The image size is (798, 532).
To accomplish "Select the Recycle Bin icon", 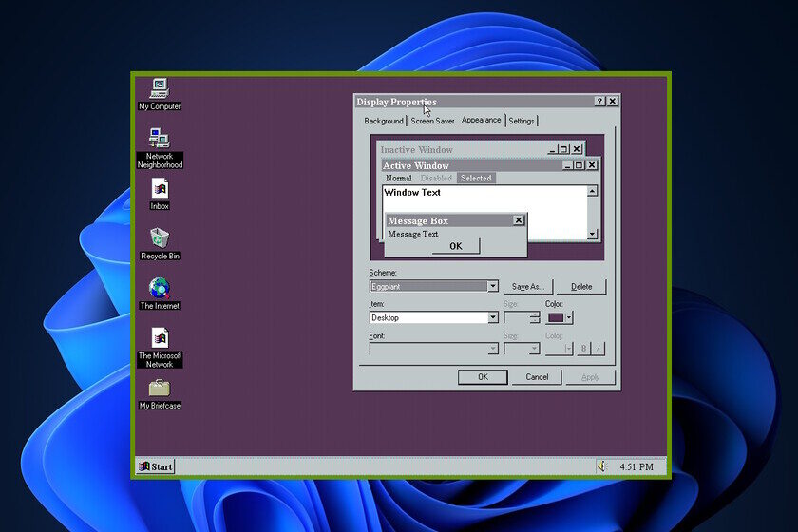I will (160, 244).
